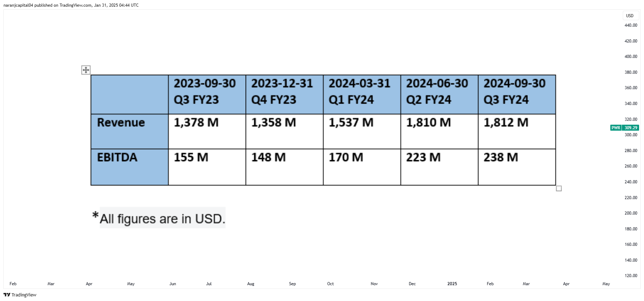Click the Jun label on time axis
The height and width of the screenshot is (301, 644).
173,284
